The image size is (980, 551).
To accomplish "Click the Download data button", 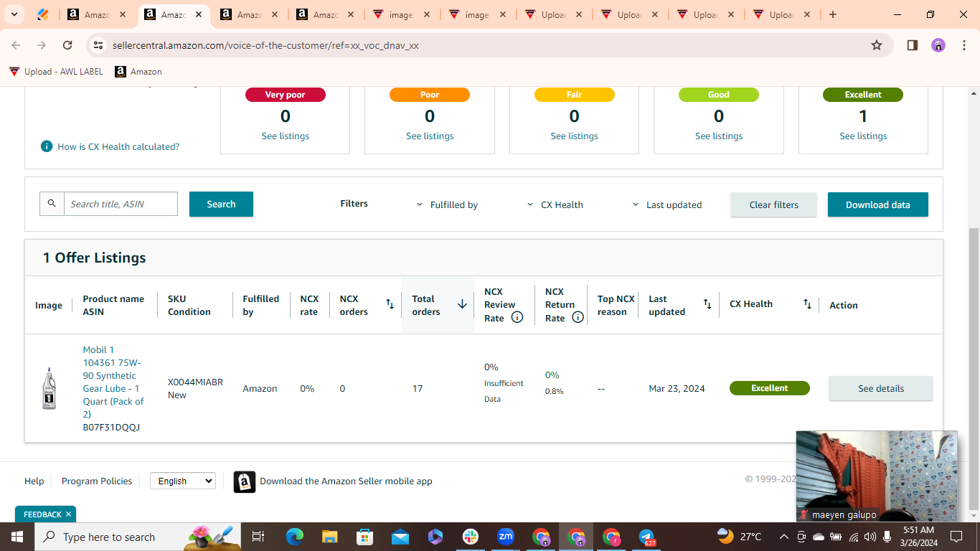I will (x=877, y=204).
